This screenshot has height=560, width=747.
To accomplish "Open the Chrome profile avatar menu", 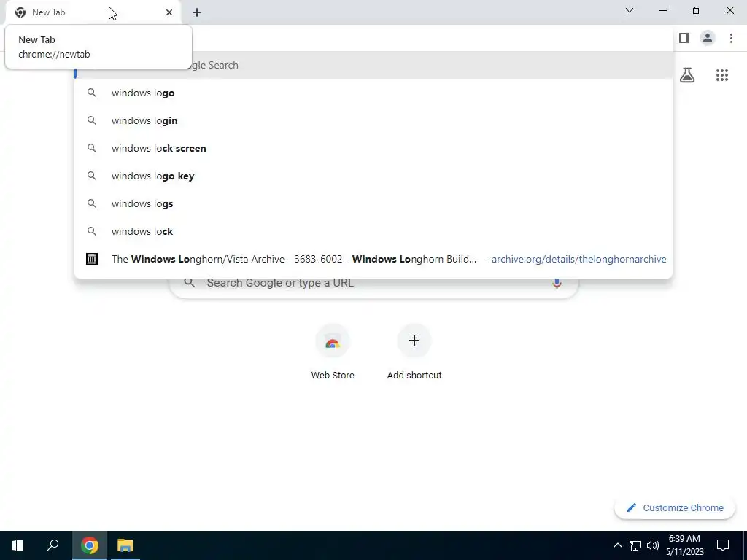I will [708, 38].
